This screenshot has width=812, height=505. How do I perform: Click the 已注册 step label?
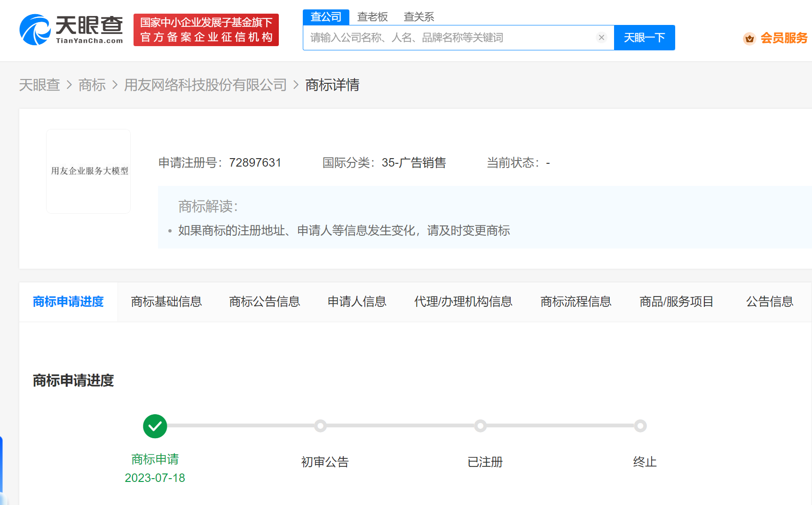pos(485,462)
